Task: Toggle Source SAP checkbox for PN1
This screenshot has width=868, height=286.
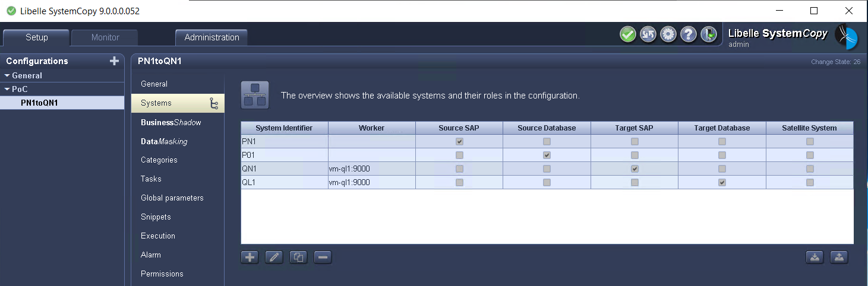Action: (459, 142)
